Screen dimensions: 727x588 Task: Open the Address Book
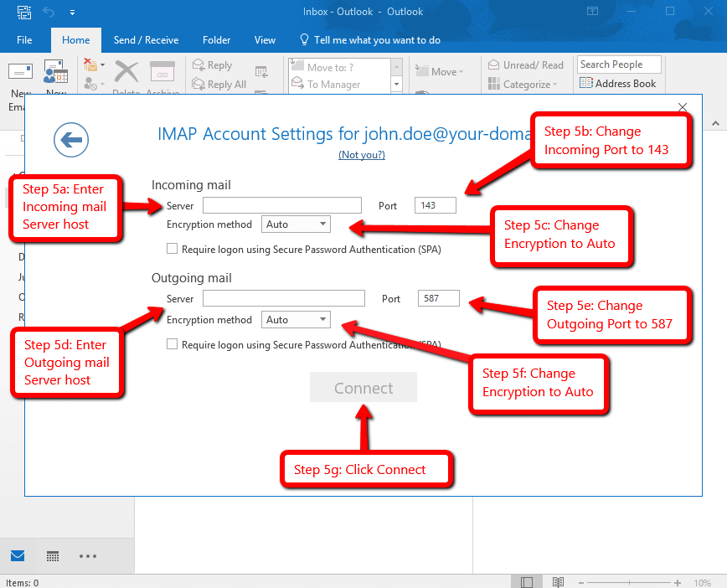click(x=617, y=84)
